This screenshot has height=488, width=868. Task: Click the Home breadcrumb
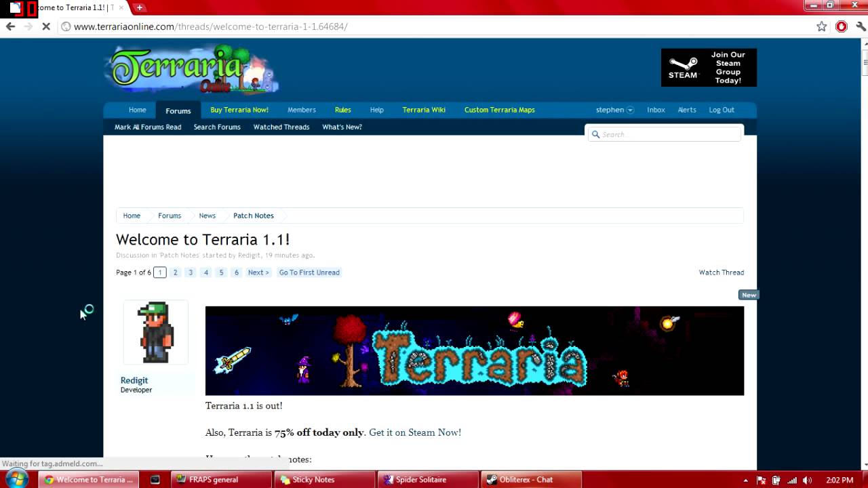132,216
